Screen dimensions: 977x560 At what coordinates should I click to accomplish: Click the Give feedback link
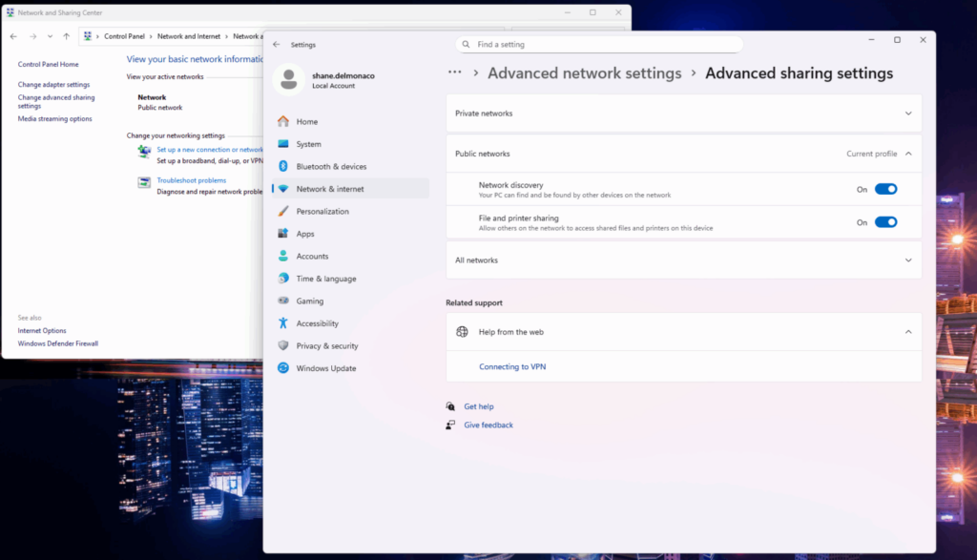tap(488, 425)
